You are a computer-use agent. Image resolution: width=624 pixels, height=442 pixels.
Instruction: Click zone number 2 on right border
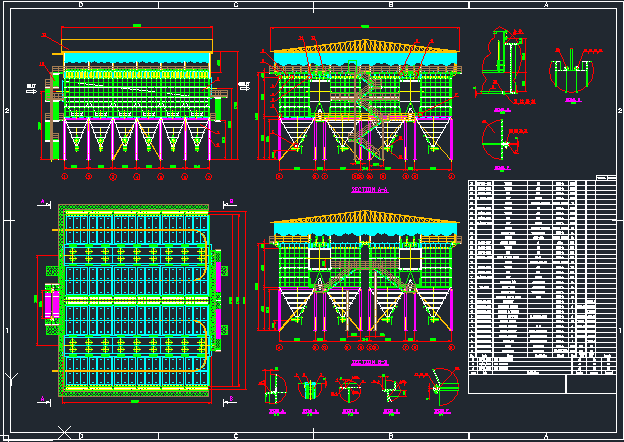pos(620,110)
